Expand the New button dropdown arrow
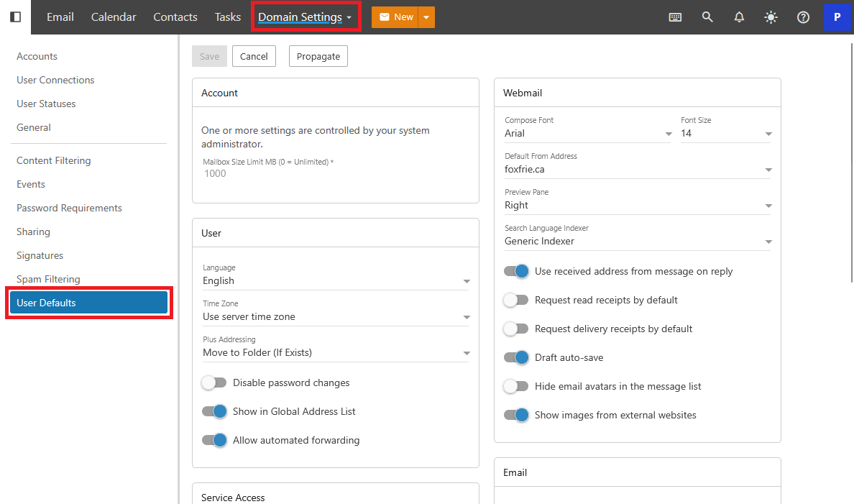 [426, 17]
